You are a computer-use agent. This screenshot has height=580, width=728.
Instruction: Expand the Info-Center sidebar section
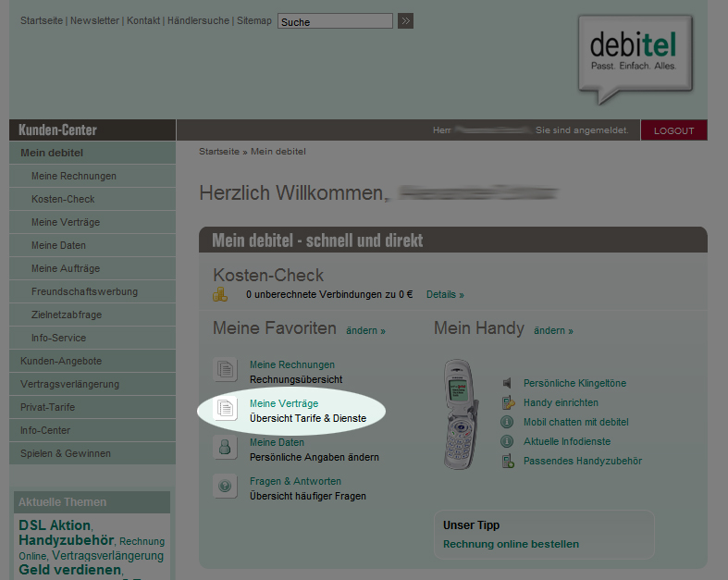click(47, 430)
